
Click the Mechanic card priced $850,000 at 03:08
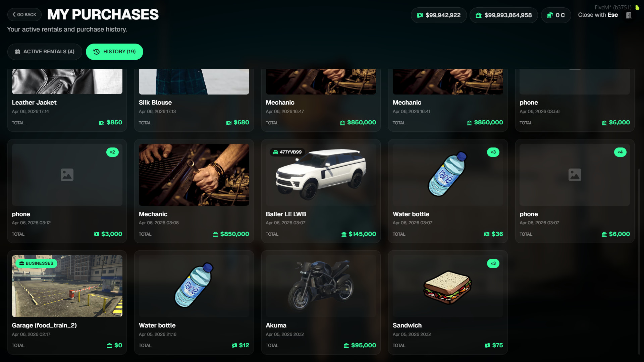tap(194, 191)
